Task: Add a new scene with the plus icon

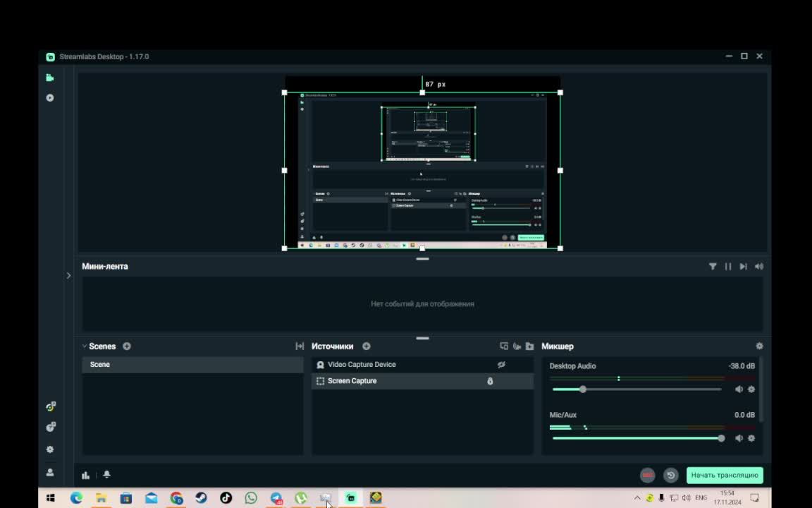Action: 127,346
